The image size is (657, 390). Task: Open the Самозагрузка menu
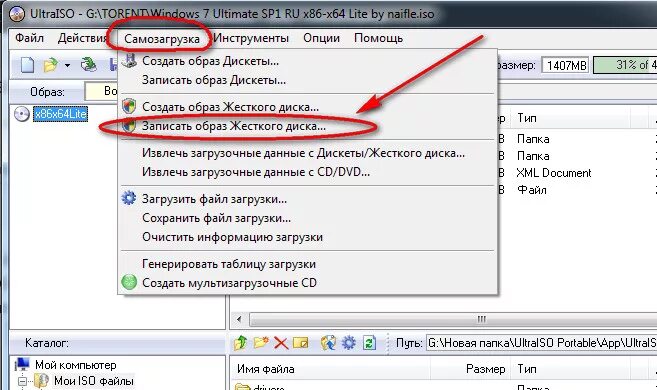click(162, 39)
